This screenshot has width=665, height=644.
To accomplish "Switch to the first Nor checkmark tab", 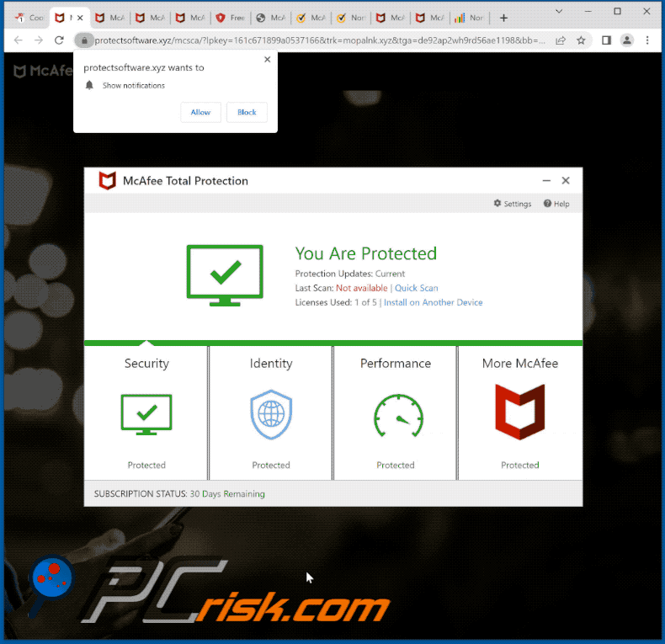I will 351,18.
